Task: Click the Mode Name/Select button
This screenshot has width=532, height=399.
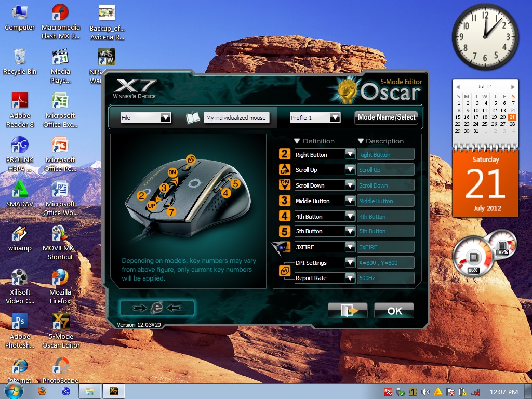Action: pos(387,117)
